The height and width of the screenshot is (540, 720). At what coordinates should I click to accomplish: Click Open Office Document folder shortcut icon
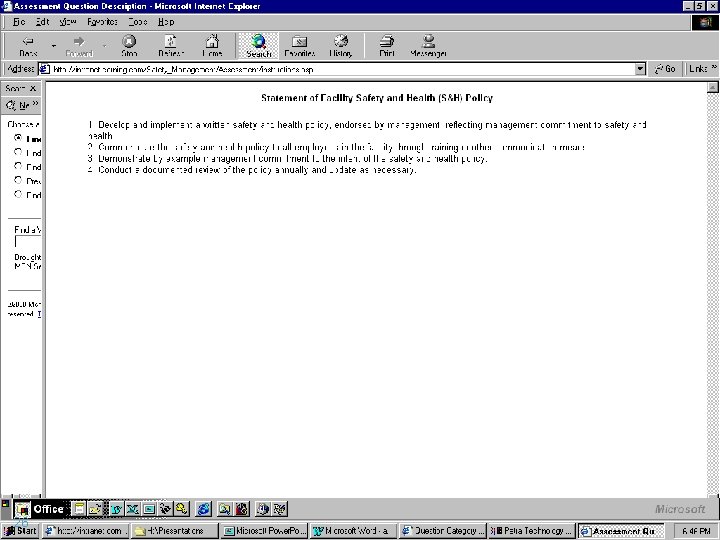point(95,509)
